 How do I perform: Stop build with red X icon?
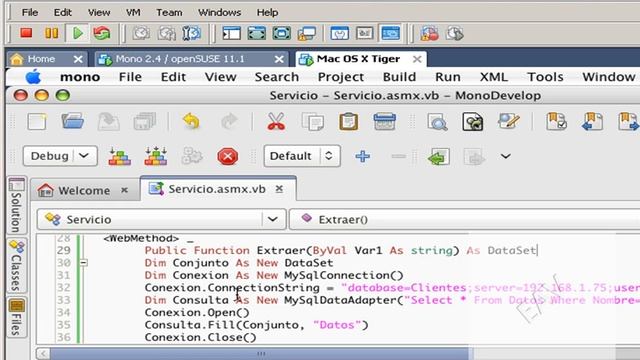227,156
